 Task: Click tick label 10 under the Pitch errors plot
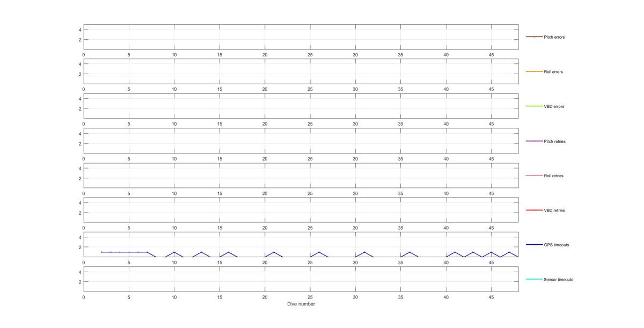[x=174, y=54]
